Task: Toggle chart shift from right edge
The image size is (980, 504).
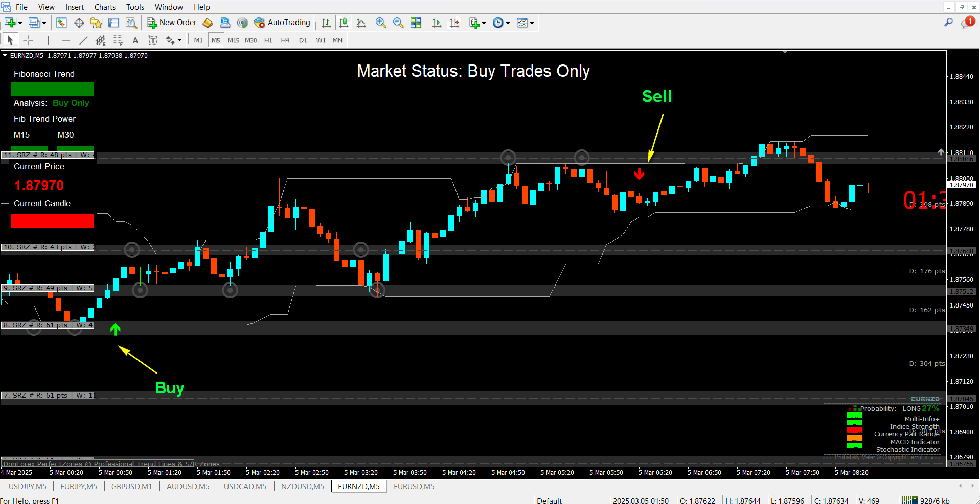Action: (x=454, y=23)
